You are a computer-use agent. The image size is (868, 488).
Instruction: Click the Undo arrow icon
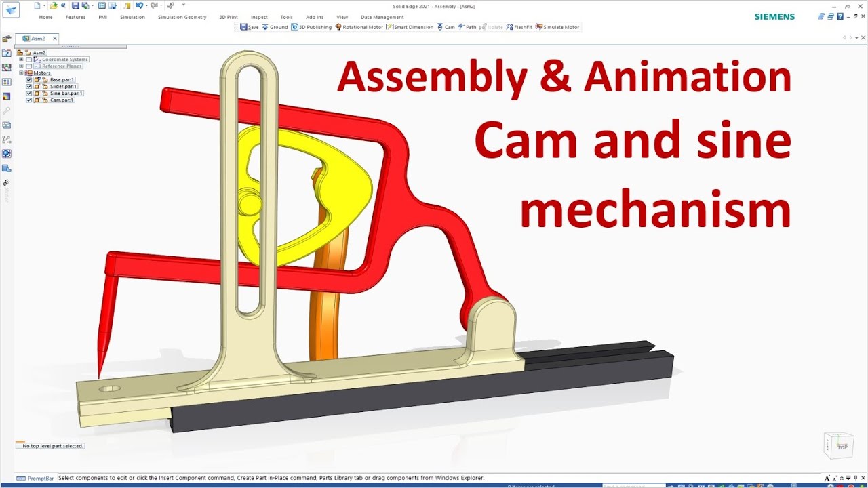[x=139, y=5]
